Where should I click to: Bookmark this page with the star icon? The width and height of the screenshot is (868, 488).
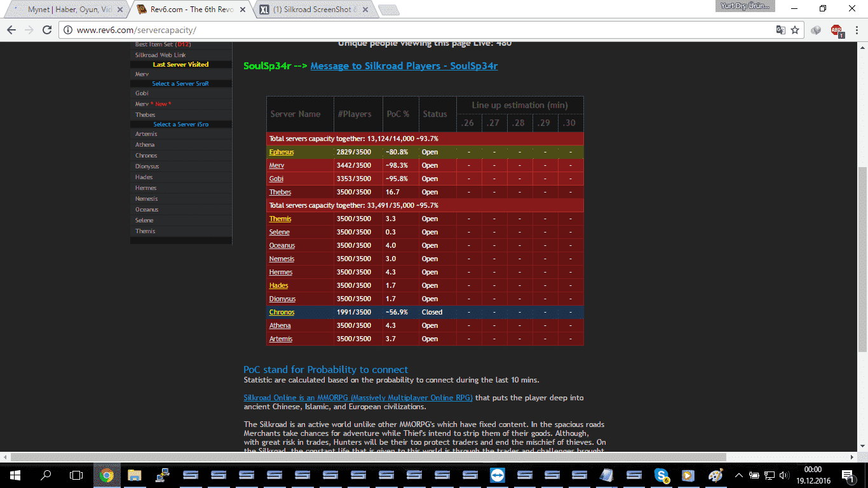tap(795, 30)
